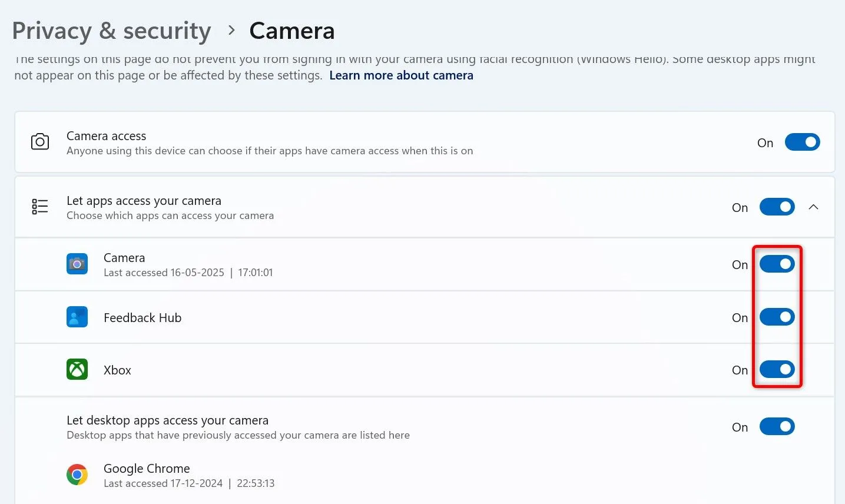Click the list icon beside Let apps access
The image size is (845, 504).
coord(39,206)
